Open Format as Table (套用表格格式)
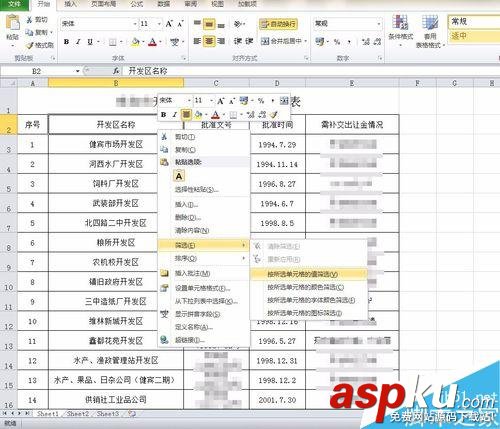 tap(430, 31)
